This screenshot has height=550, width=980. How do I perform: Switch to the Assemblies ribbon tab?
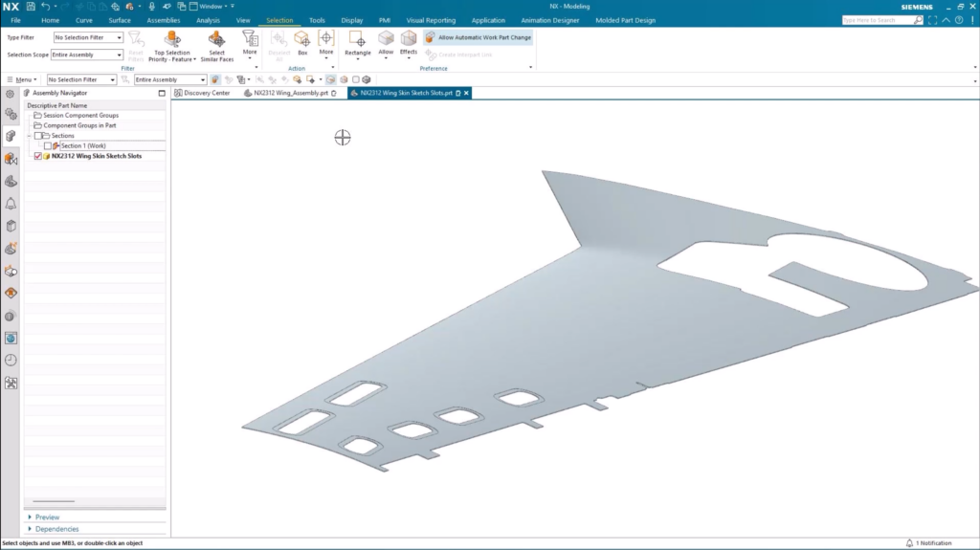pos(163,20)
